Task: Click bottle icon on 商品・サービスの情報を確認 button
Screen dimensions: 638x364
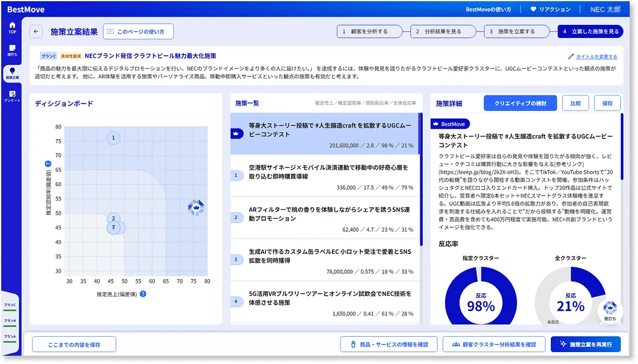Action: coord(353,344)
